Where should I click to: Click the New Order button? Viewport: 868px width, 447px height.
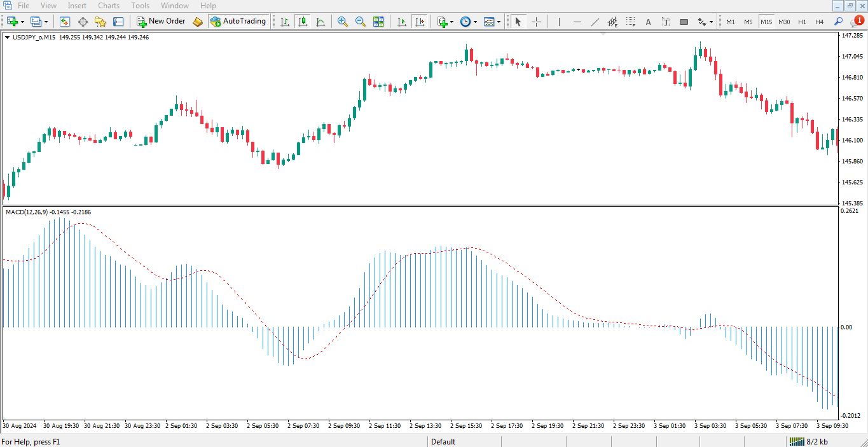click(161, 22)
